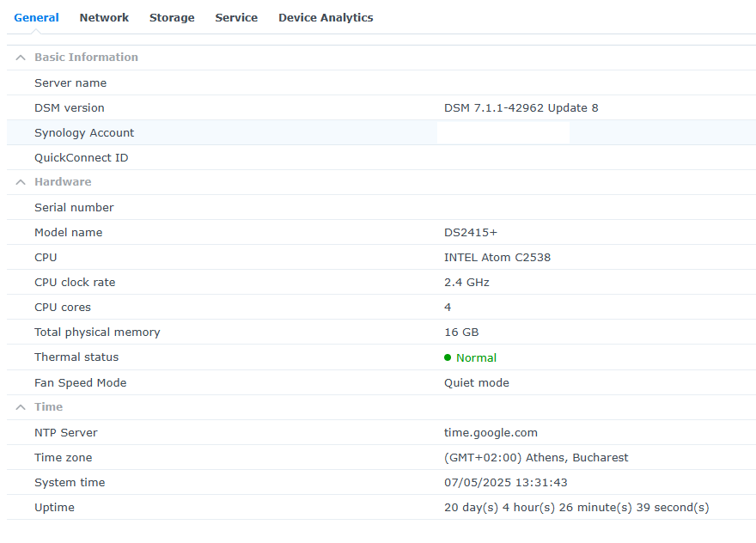Select the Fan Speed Mode label
Screen dimensions: 756x543
pyautogui.click(x=80, y=383)
